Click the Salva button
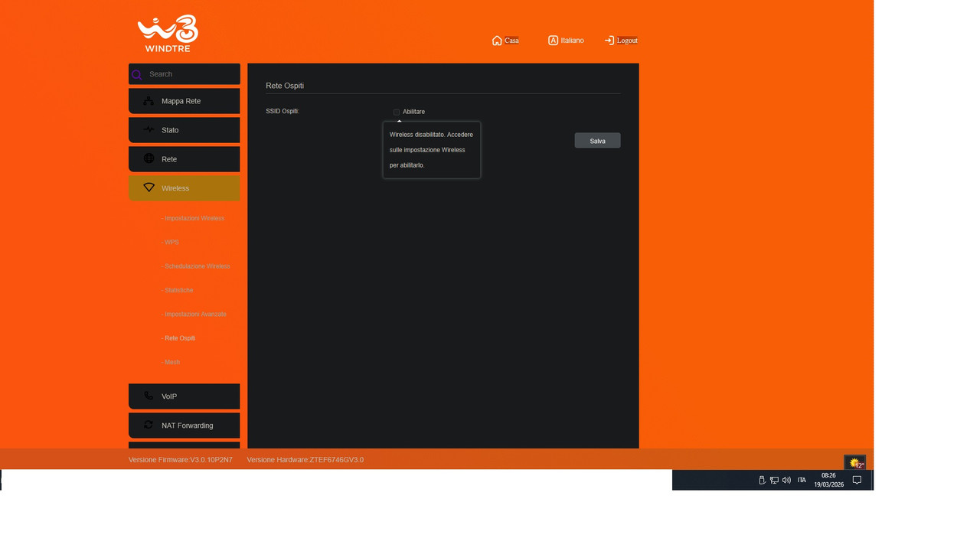Screen dimensions: 980x551 pos(597,141)
